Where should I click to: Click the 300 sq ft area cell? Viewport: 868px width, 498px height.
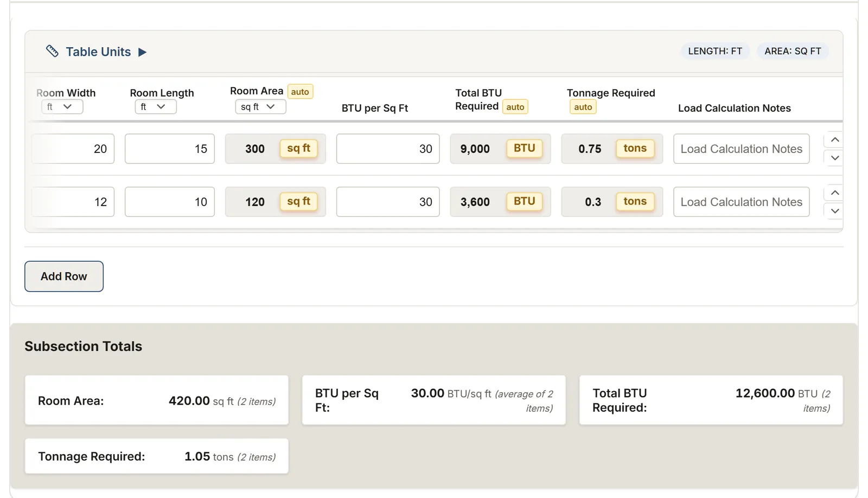276,149
